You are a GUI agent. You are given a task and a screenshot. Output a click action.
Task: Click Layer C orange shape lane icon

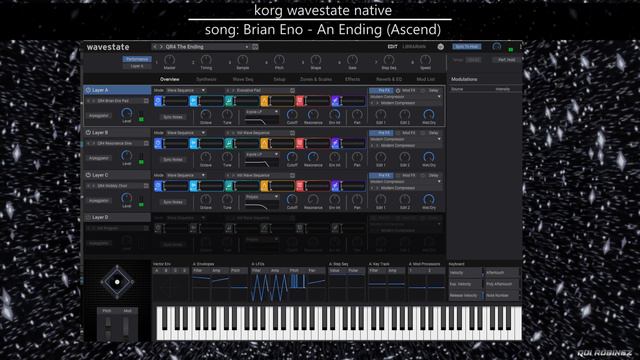[x=264, y=186]
